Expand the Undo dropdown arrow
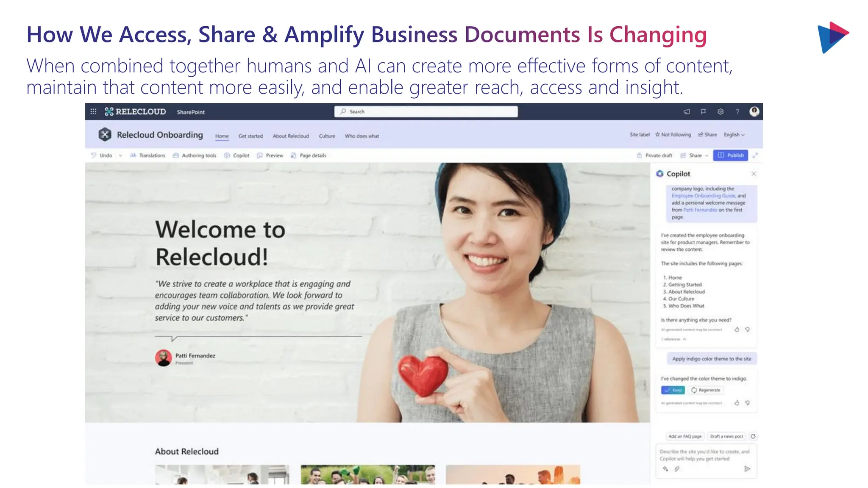Viewport: 868px width, 488px height. (x=120, y=155)
